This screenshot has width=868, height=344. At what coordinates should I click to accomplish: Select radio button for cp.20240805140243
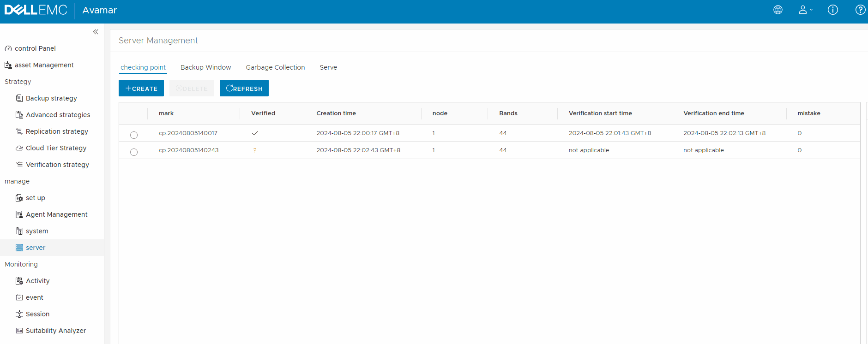coord(134,152)
